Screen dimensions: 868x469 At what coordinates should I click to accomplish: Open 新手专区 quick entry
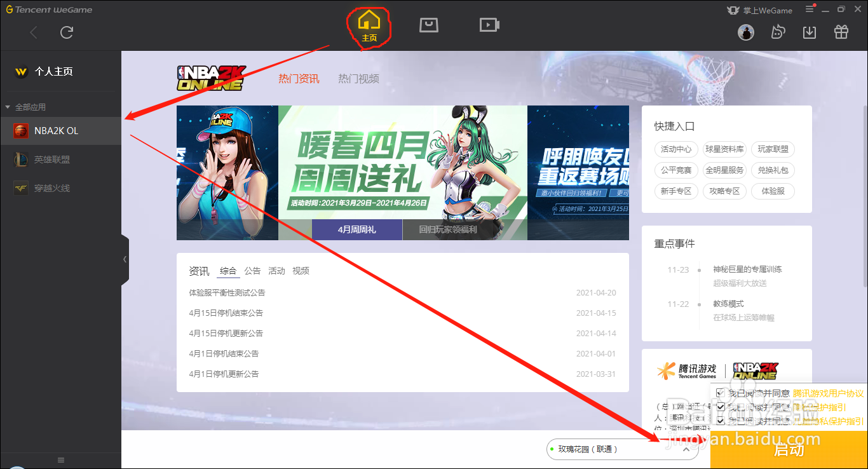(x=676, y=191)
